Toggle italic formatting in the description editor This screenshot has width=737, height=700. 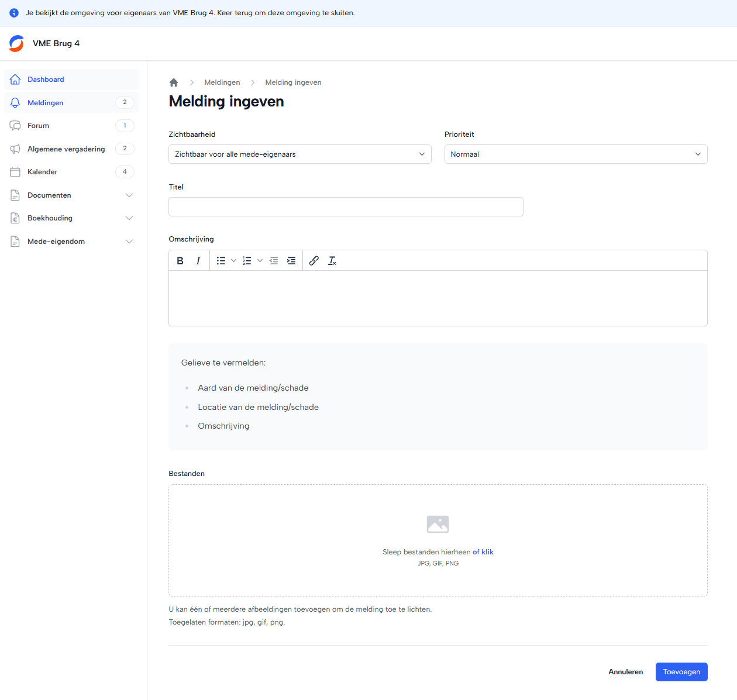198,261
